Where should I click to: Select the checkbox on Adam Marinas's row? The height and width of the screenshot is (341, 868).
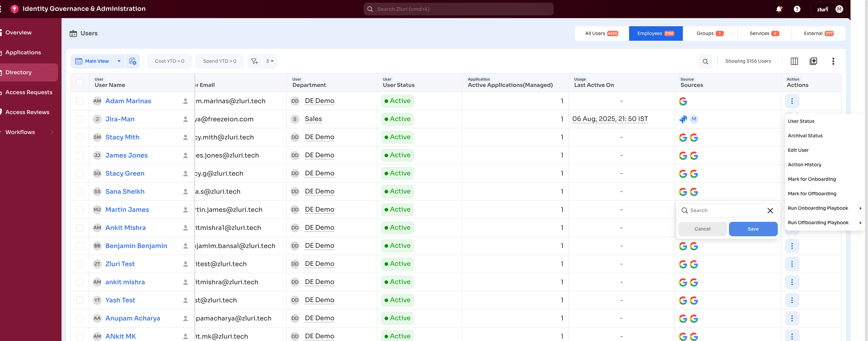point(80,101)
